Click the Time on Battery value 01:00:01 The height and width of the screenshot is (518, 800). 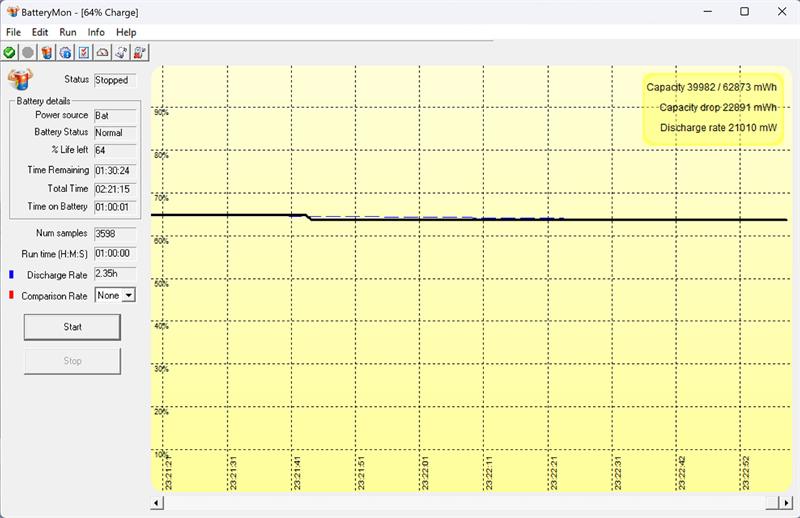click(115, 207)
